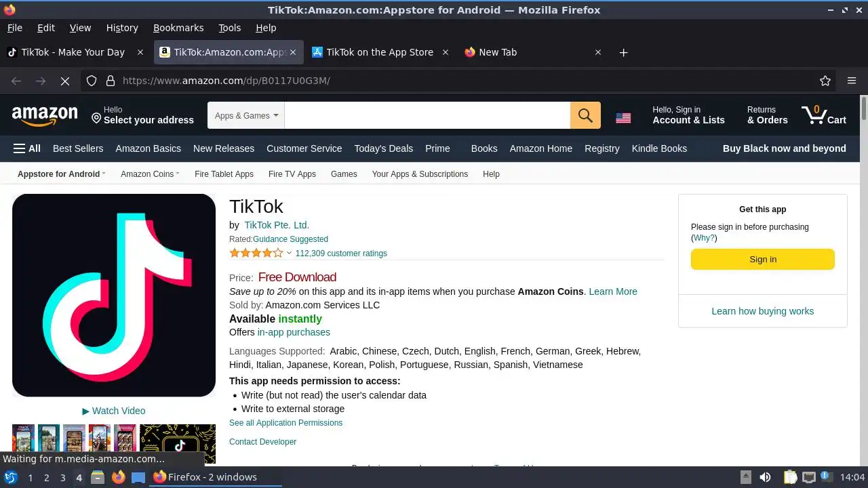
Task: Open the system start menu
Action: [11, 477]
